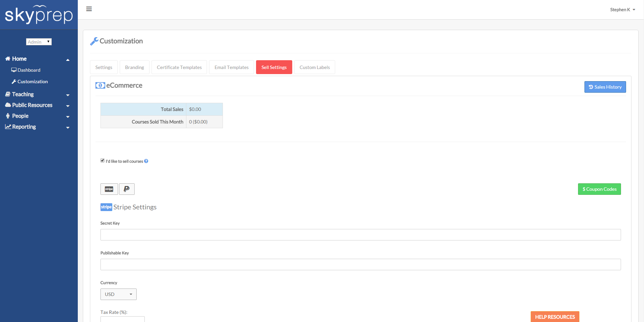Select the PayPal payment icon
The width and height of the screenshot is (644, 322).
[x=127, y=189]
